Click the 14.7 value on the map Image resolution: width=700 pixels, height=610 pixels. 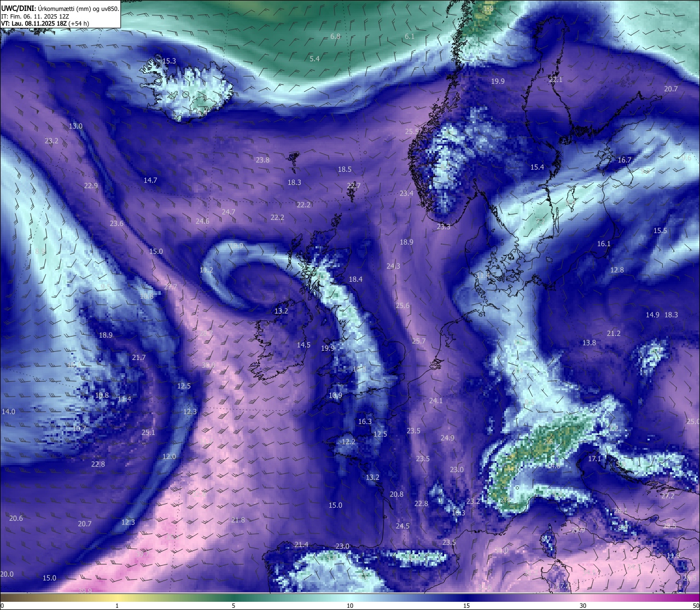150,180
